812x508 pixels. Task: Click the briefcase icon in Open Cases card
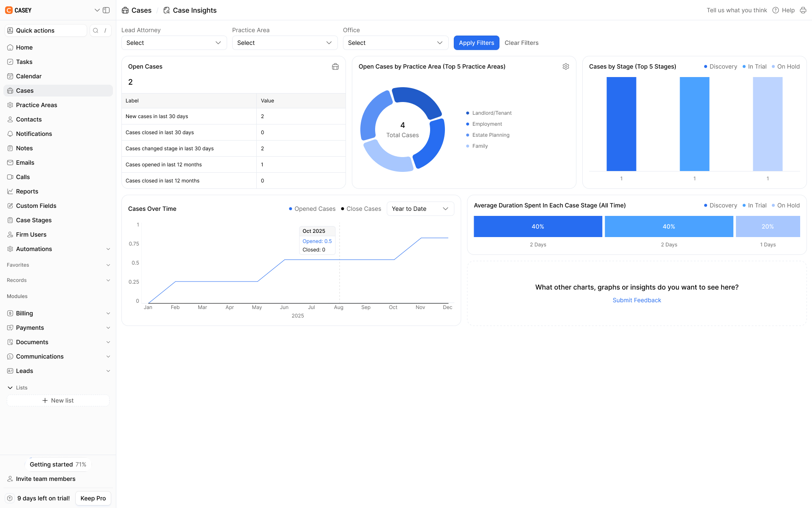tap(335, 66)
